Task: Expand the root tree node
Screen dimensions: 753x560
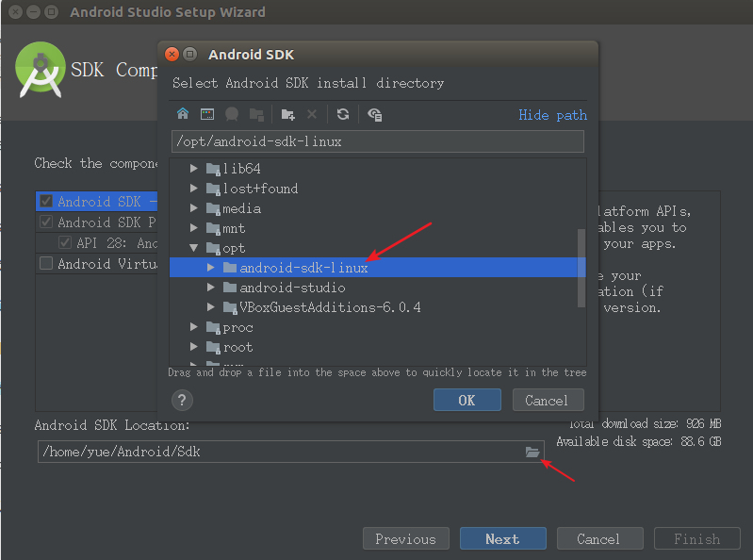Action: (x=193, y=347)
